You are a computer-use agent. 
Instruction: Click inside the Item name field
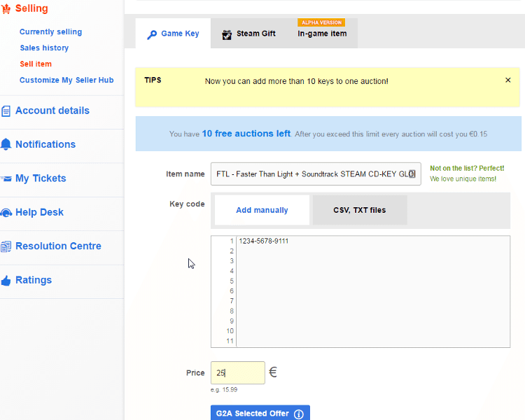(316, 174)
